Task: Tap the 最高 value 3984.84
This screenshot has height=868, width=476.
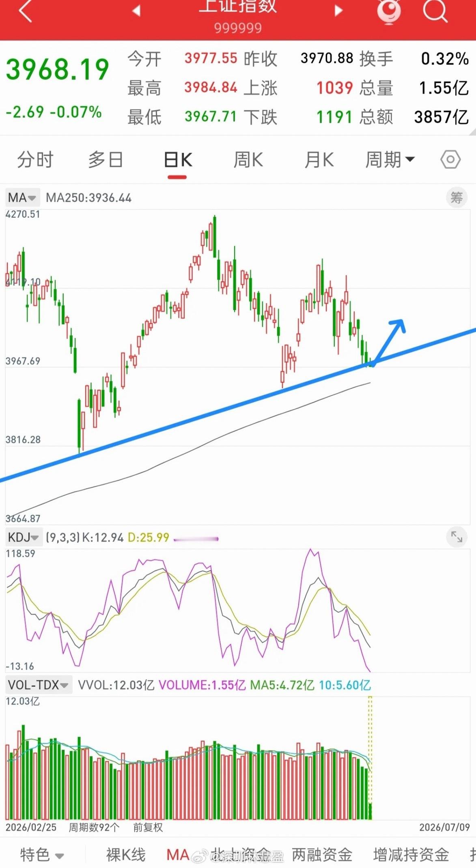Action: (211, 87)
